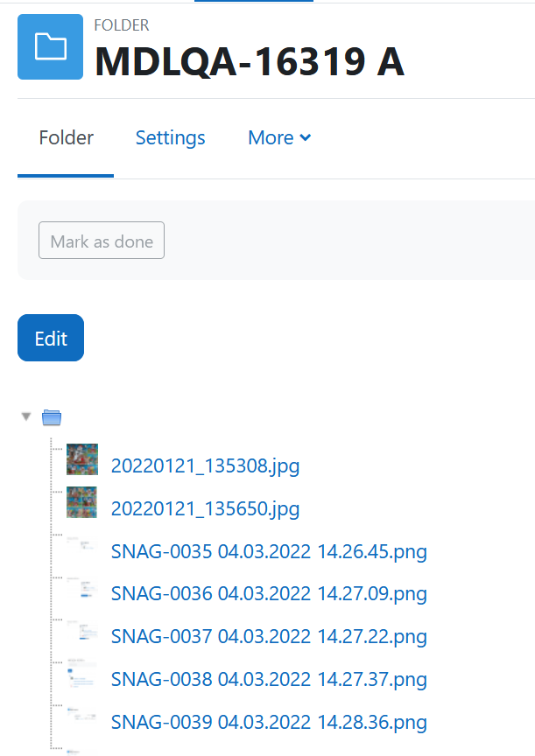This screenshot has width=535, height=756.
Task: Click the Edit button
Action: tap(51, 338)
